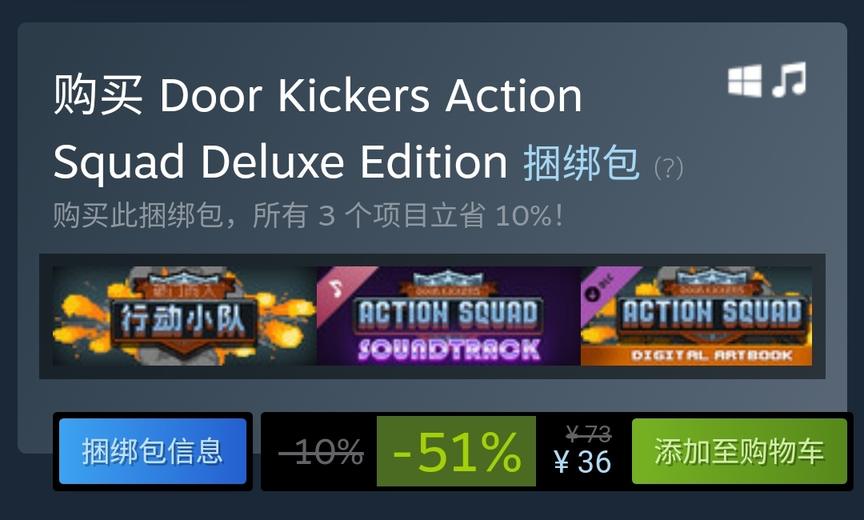Click the Door Kickers Action Squad Deluxe title
The width and height of the screenshot is (864, 520).
(318, 129)
